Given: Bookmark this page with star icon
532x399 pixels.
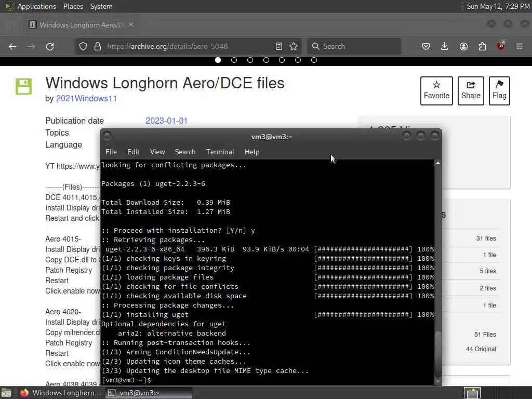Looking at the screenshot, I should tap(294, 46).
